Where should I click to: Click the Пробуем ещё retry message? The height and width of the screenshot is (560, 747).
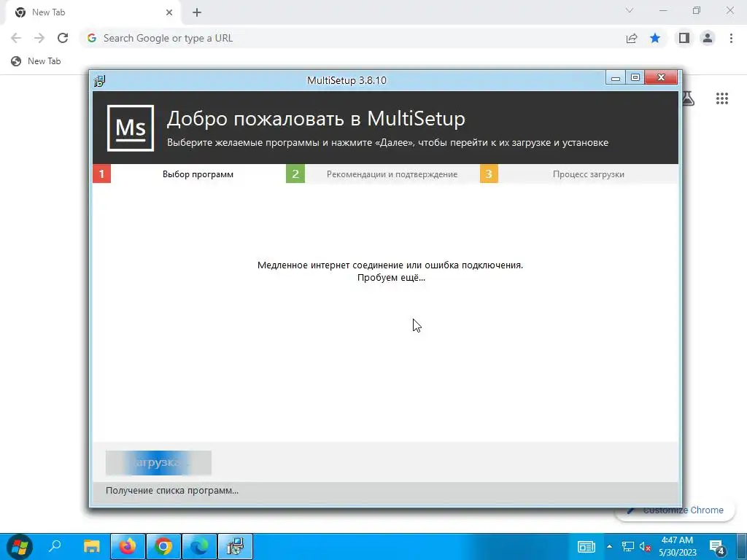click(x=391, y=278)
